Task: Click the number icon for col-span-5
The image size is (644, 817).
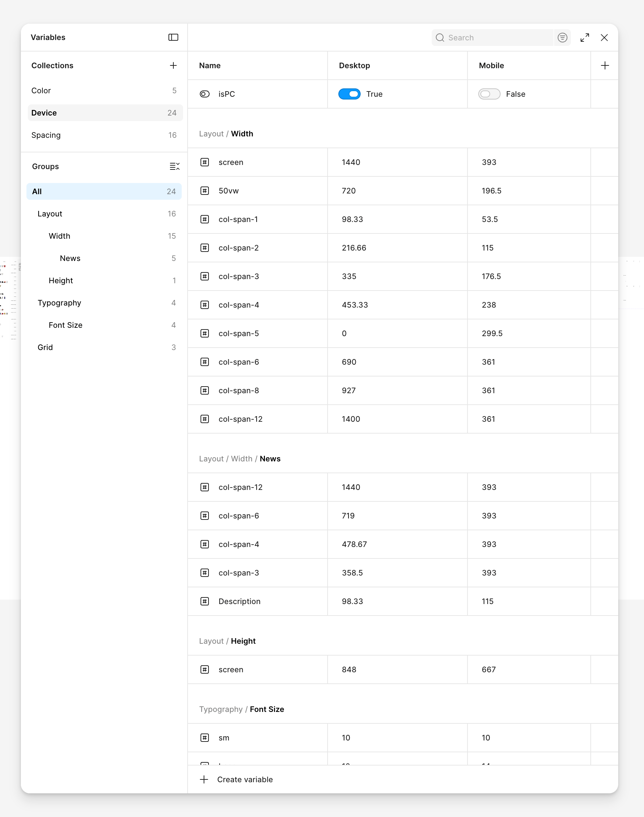Action: [205, 333]
